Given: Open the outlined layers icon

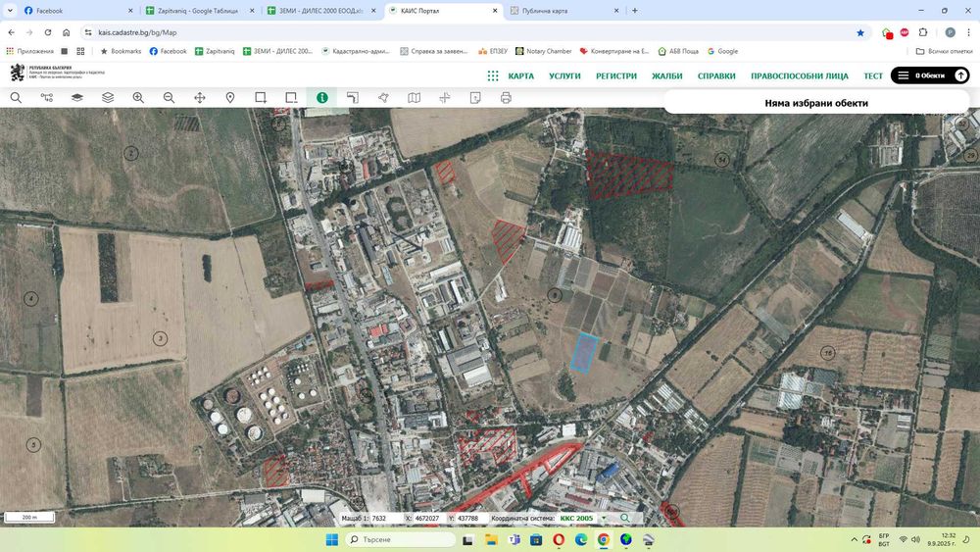Looking at the screenshot, I should click(108, 97).
